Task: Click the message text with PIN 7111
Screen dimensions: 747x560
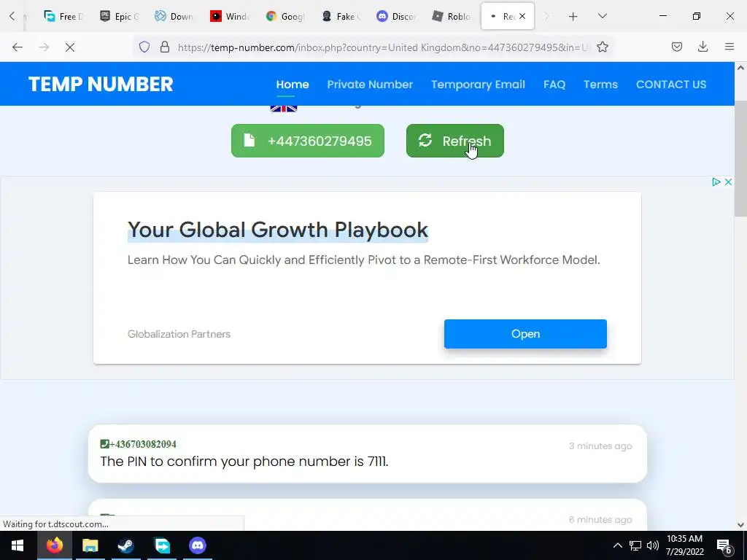Action: pos(244,462)
